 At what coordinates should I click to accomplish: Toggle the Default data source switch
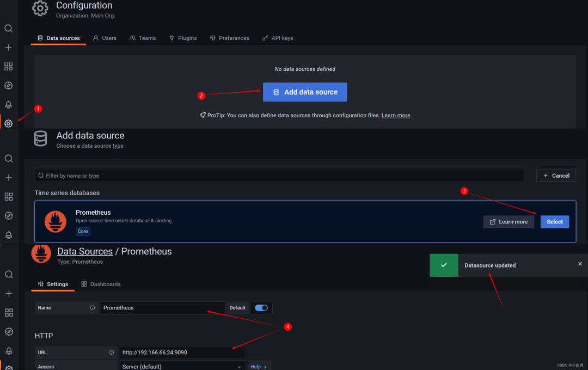(x=261, y=308)
